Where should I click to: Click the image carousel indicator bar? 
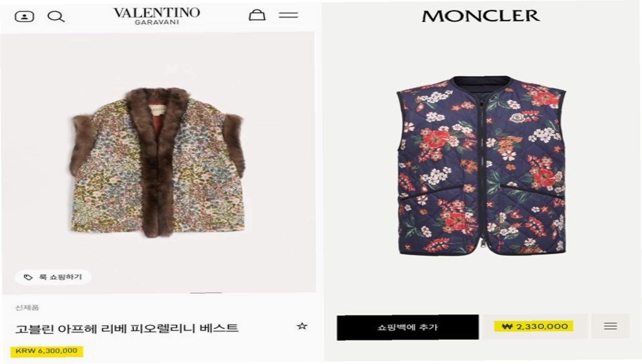tap(206, 293)
